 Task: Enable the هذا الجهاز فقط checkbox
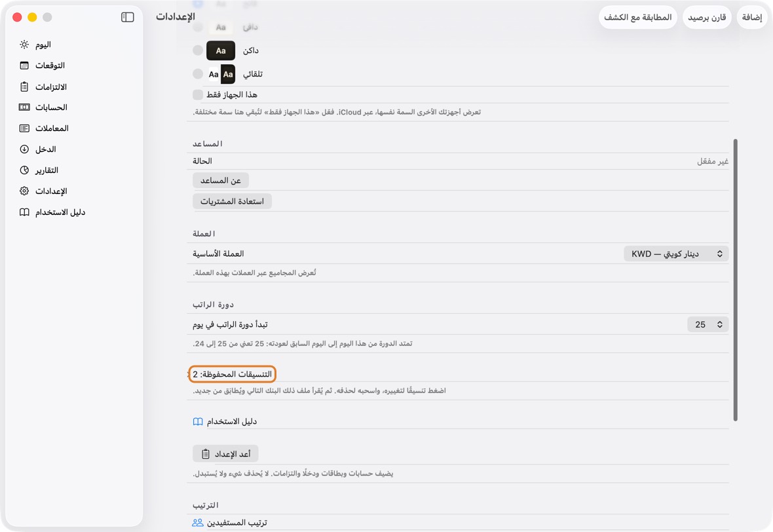(198, 94)
